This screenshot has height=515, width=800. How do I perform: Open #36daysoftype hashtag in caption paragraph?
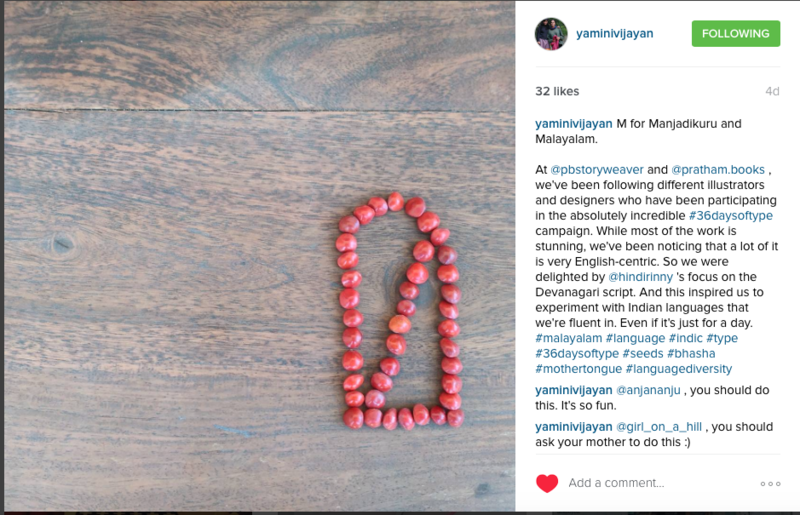731,215
